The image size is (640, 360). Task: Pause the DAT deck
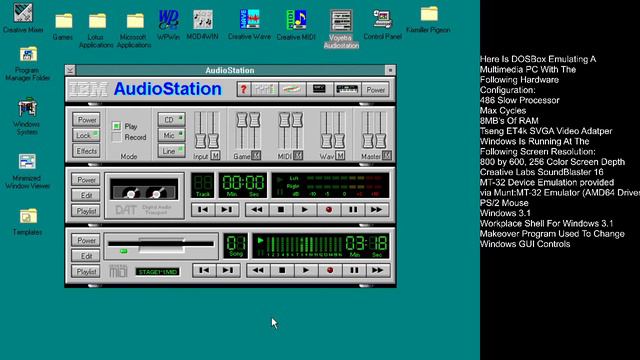[x=353, y=210]
